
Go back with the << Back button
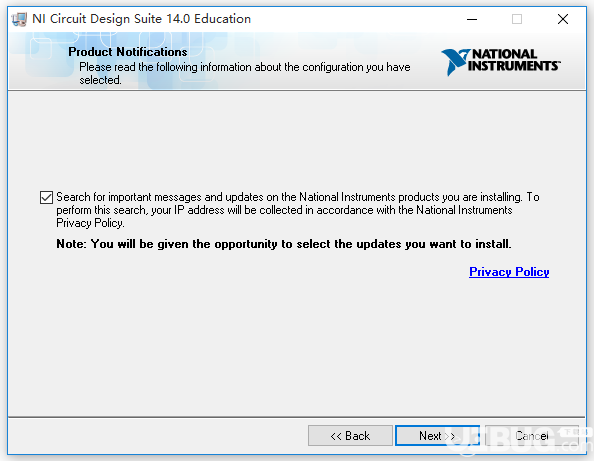pos(350,436)
